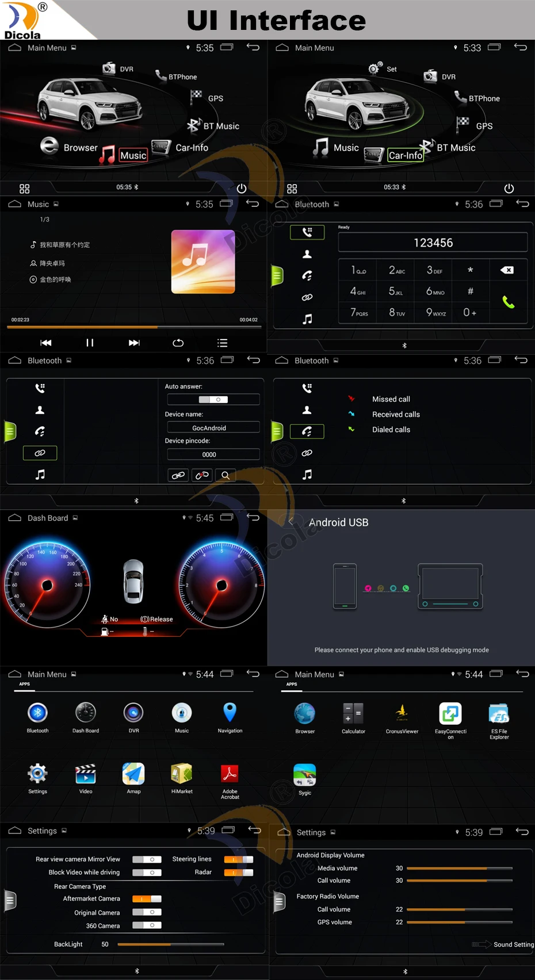Select Missed call in call log
535x980 pixels.
coord(391,399)
